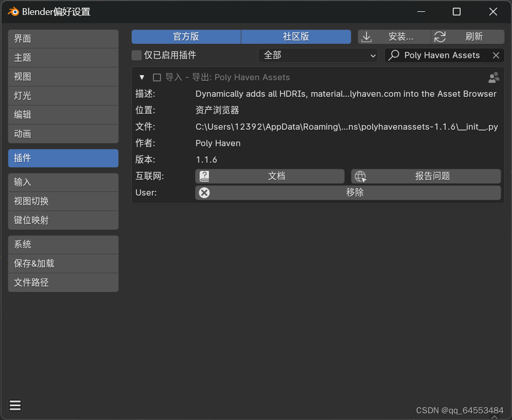This screenshot has width=512, height=420.
Task: Toggle the 社区版 filter button
Action: [296, 37]
